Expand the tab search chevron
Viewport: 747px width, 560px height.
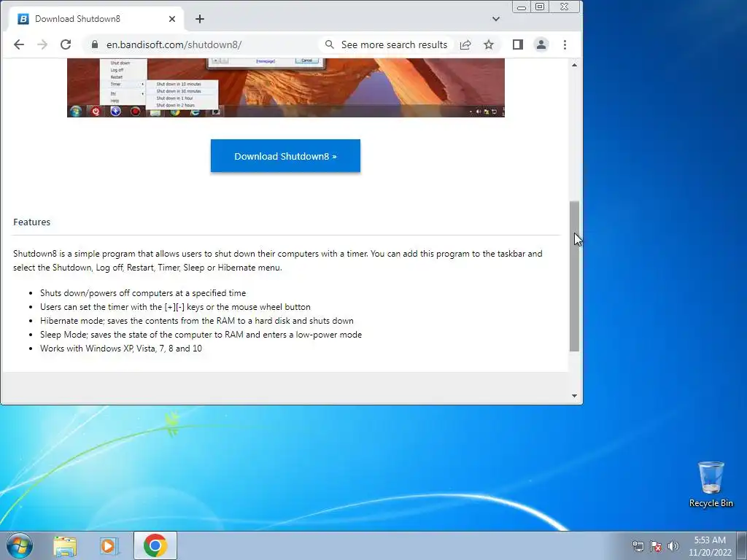pyautogui.click(x=496, y=19)
